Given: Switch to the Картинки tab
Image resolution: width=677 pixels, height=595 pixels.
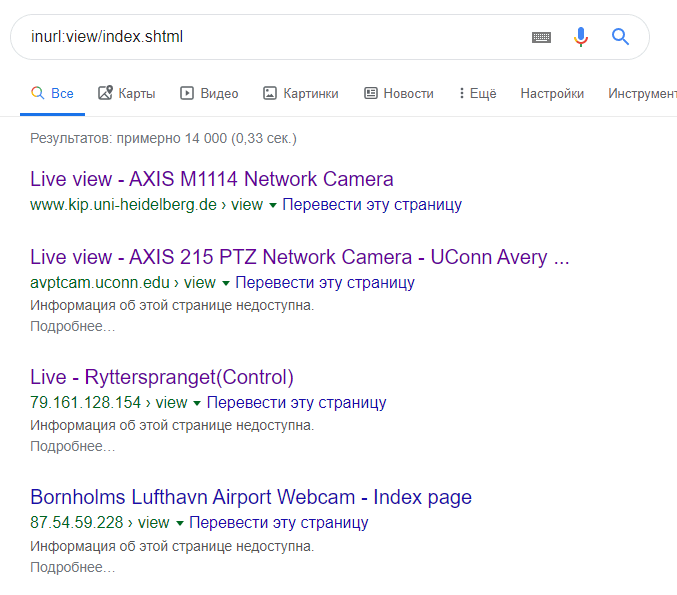Looking at the screenshot, I should tap(301, 93).
